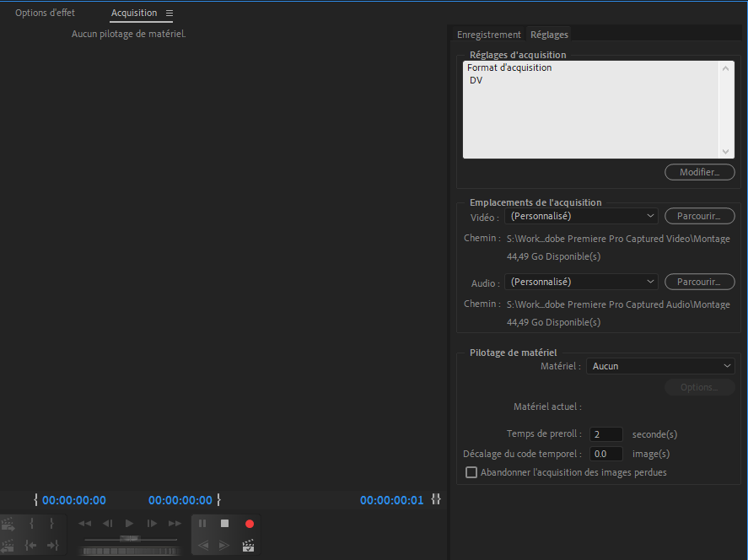Click the Fast Forward button
Image resolution: width=748 pixels, height=560 pixels.
pyautogui.click(x=175, y=524)
